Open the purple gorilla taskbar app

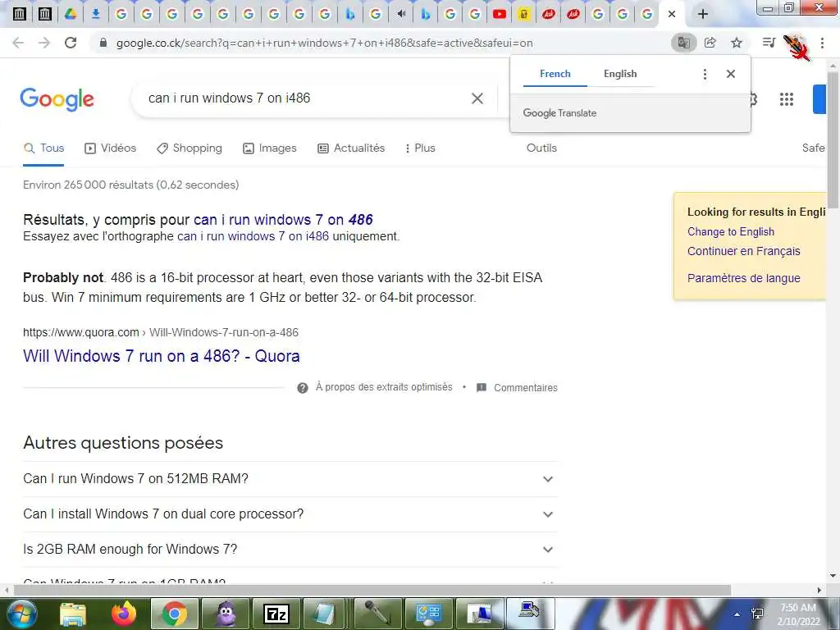click(226, 614)
